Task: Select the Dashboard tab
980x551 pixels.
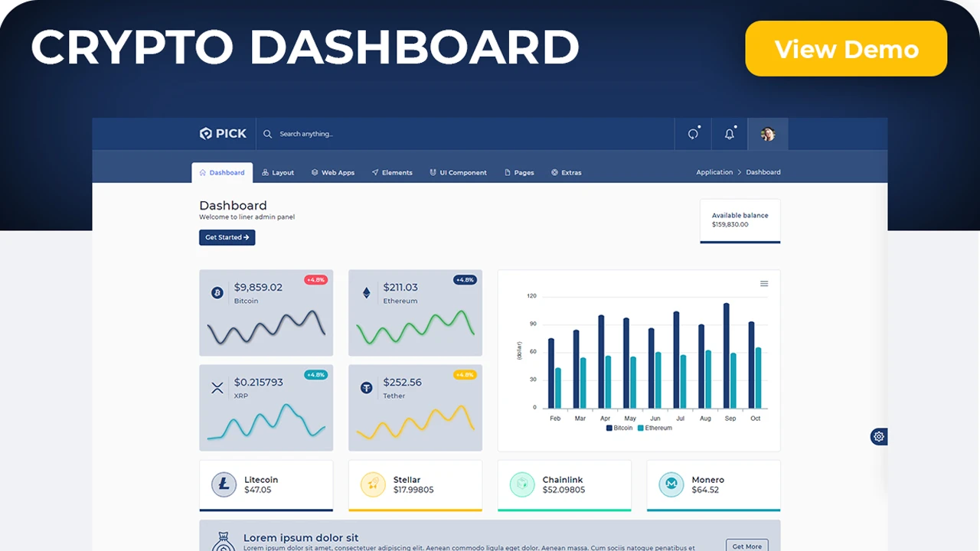Action: tap(222, 172)
